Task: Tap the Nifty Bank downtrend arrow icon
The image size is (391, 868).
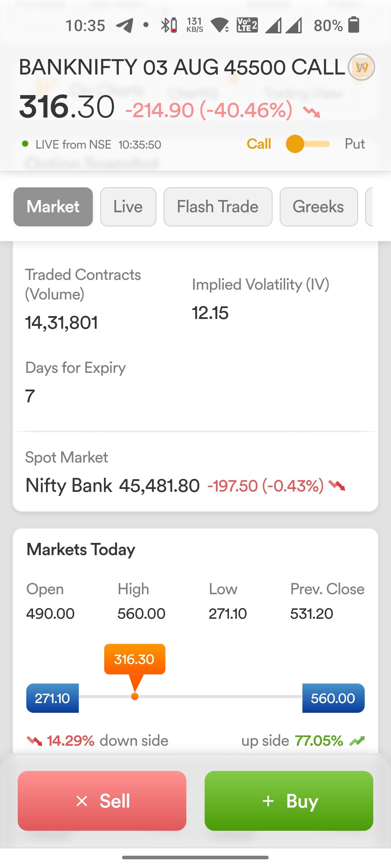Action: click(337, 485)
